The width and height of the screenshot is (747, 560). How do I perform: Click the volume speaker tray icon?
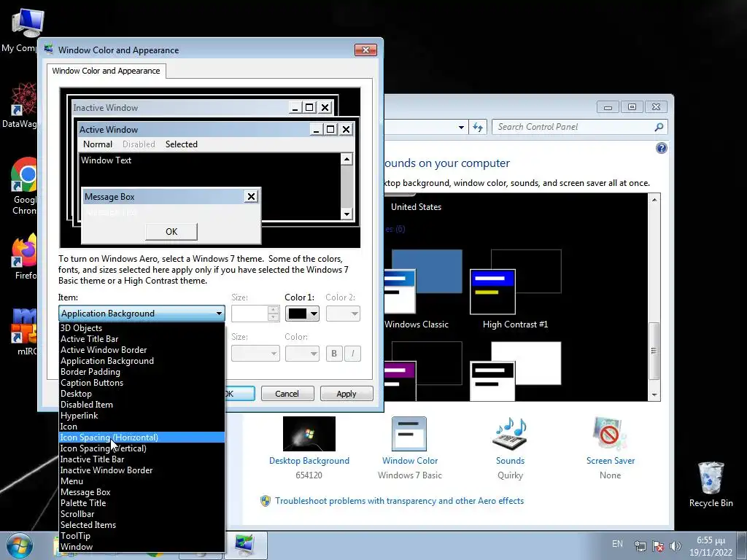675,546
